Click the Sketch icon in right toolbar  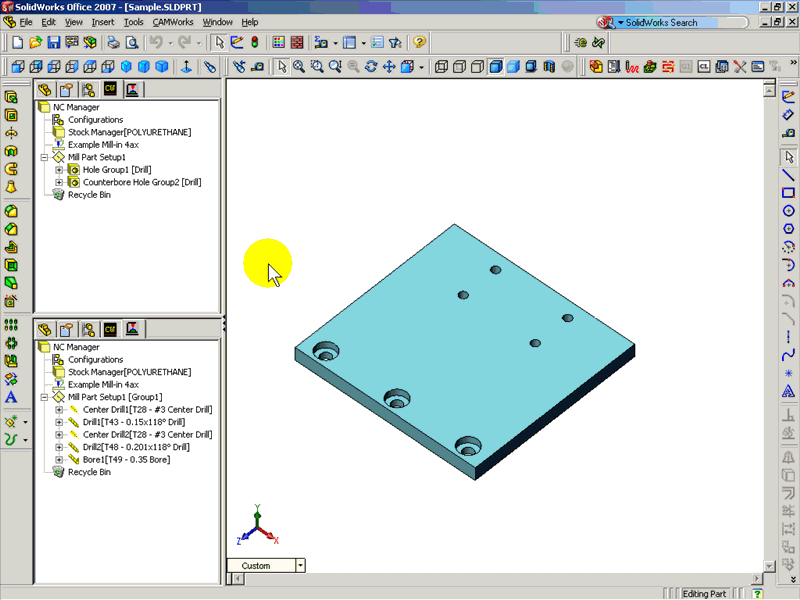(x=788, y=96)
